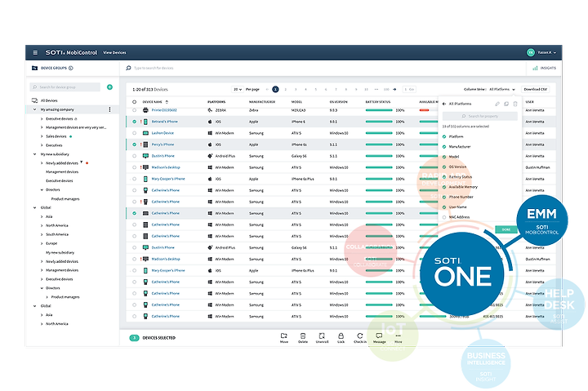
Task: Click the Move action icon
Action: (284, 335)
